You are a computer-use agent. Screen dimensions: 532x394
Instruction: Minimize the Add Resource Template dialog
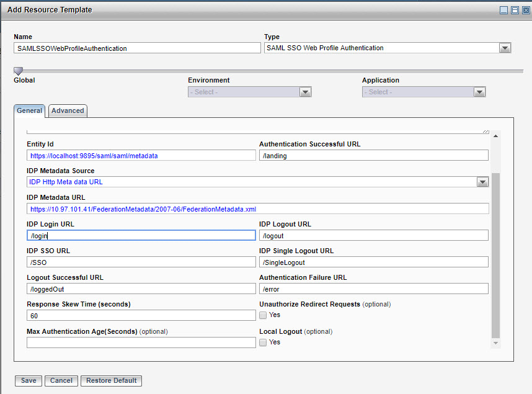(x=504, y=10)
